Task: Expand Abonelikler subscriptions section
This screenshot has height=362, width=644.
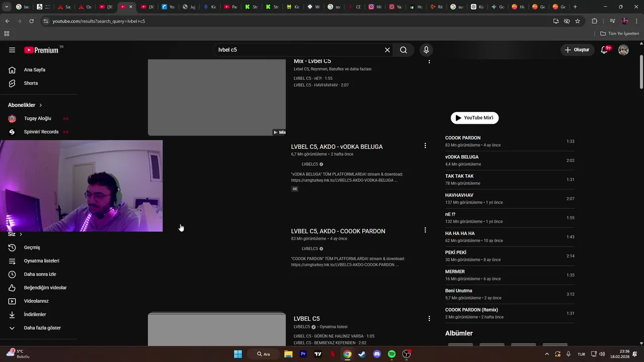Action: tap(25, 105)
